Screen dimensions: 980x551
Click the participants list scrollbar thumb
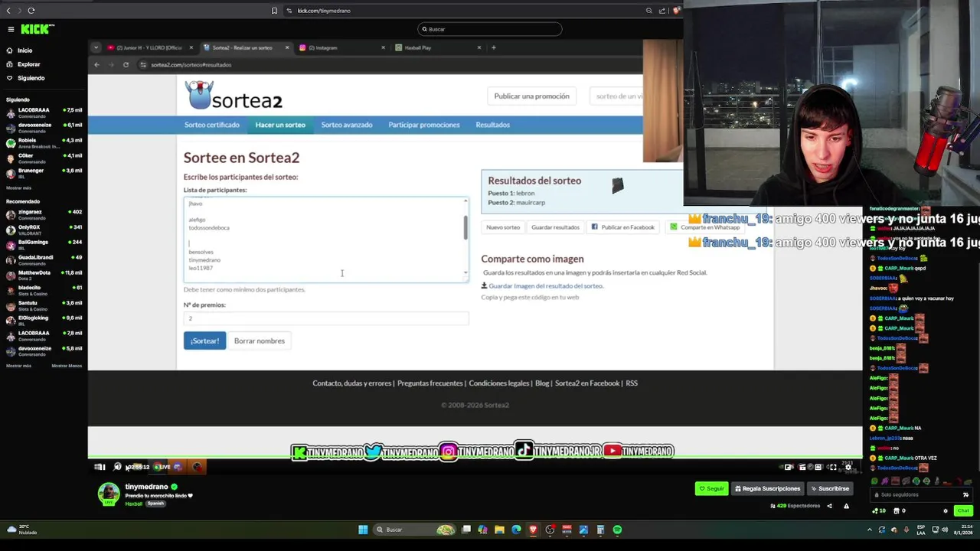[x=465, y=227]
